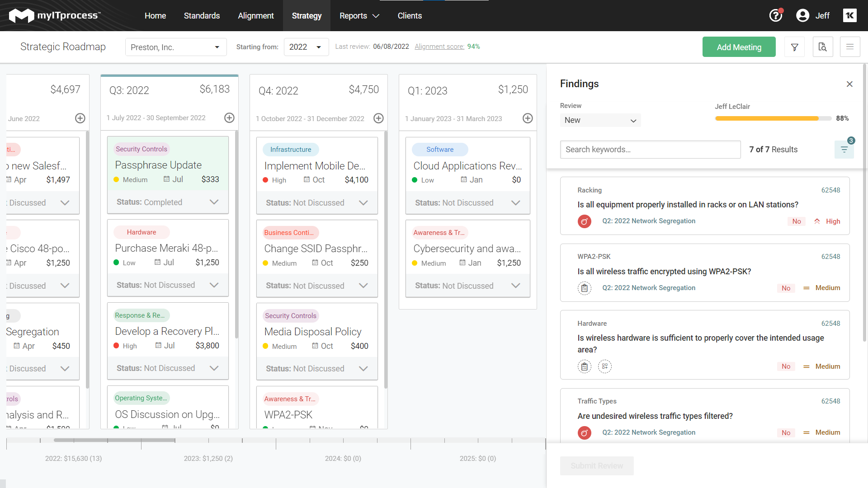Image resolution: width=868 pixels, height=488 pixels.
Task: Click the filter funnel icon in toolbar
Action: (794, 47)
